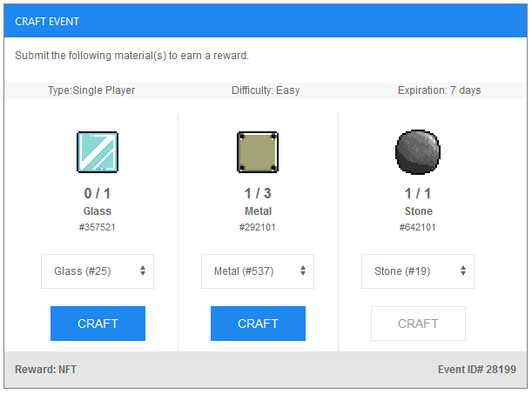Screen dimensions: 532x394
Task: Click the Metal plate icon
Action: pos(258,152)
